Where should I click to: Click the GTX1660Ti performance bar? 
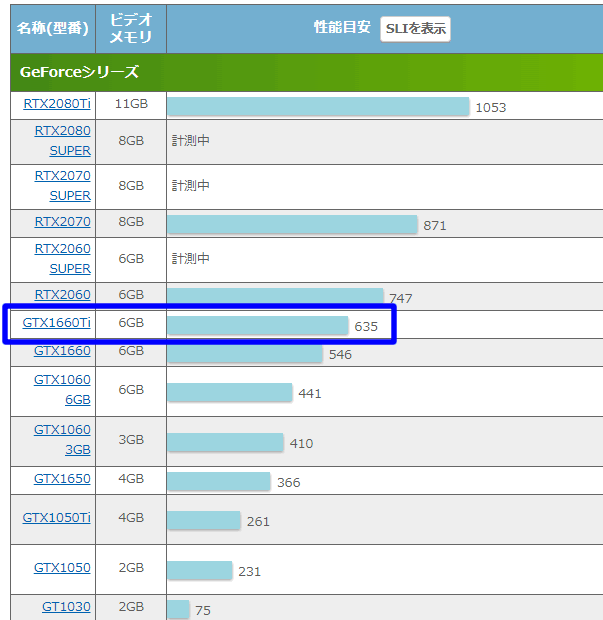[257, 325]
